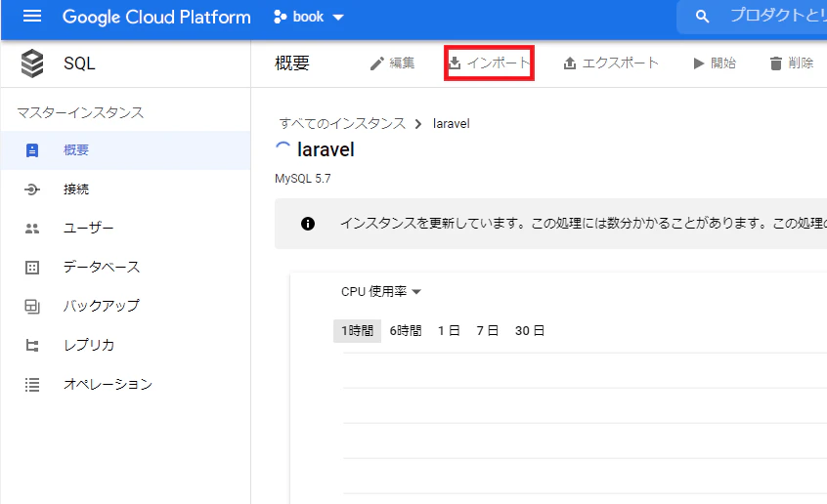
Task: Click the Google Cloud Platform logo text
Action: (x=156, y=17)
